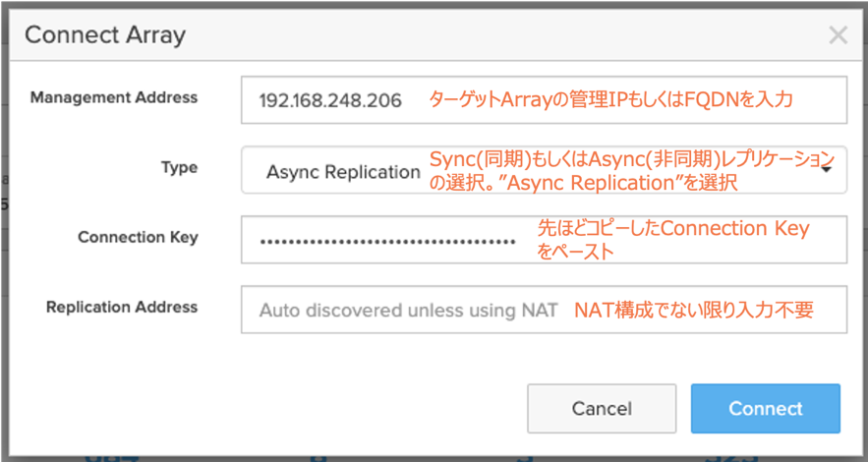Click the Connection Key label

coord(138,237)
